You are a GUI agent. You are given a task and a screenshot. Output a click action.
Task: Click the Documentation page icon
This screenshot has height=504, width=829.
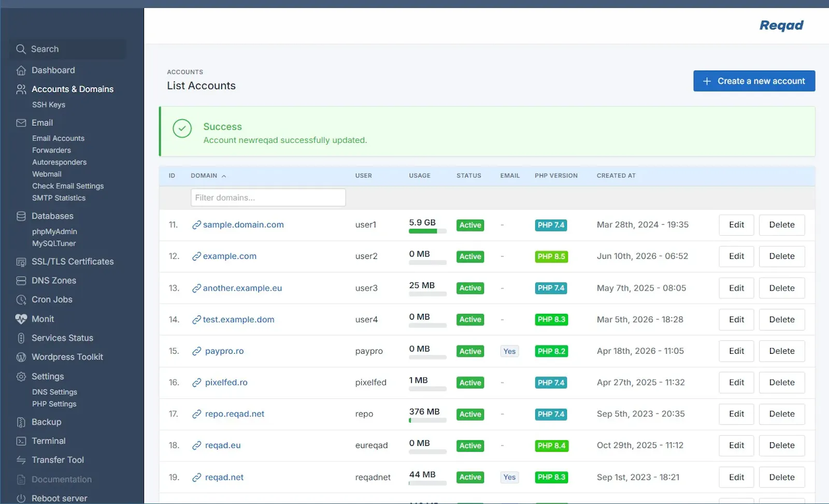click(21, 480)
